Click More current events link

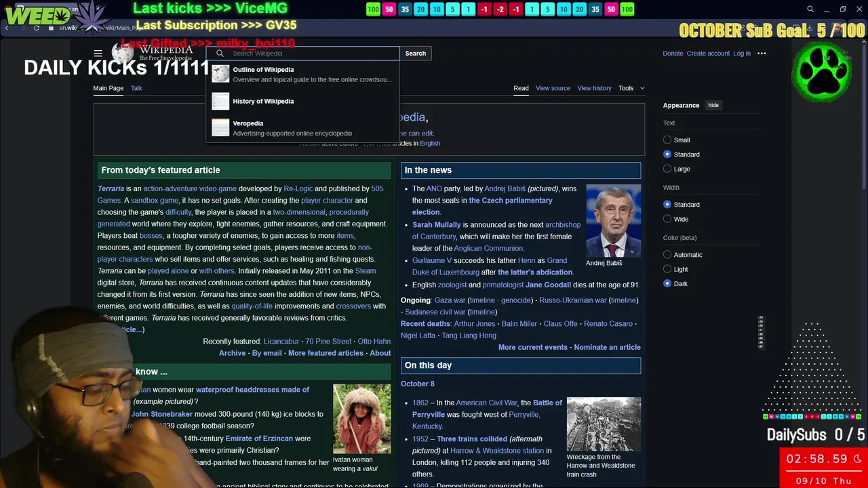coord(533,347)
